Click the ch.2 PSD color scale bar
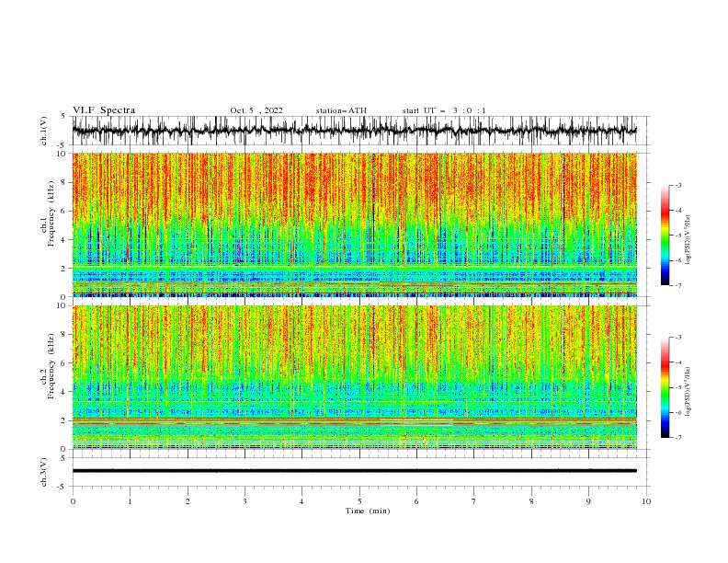This screenshot has height=563, width=728. tap(665, 387)
